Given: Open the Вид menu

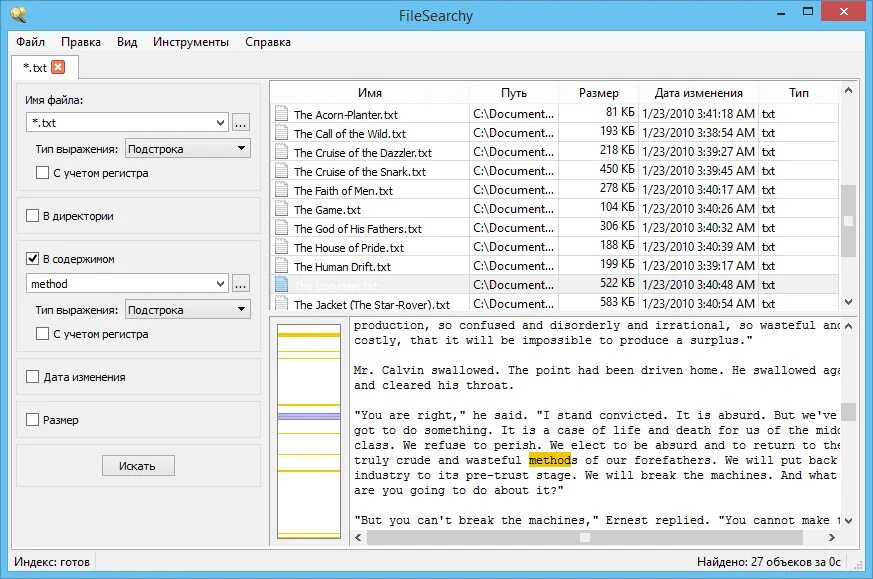Looking at the screenshot, I should coord(127,42).
